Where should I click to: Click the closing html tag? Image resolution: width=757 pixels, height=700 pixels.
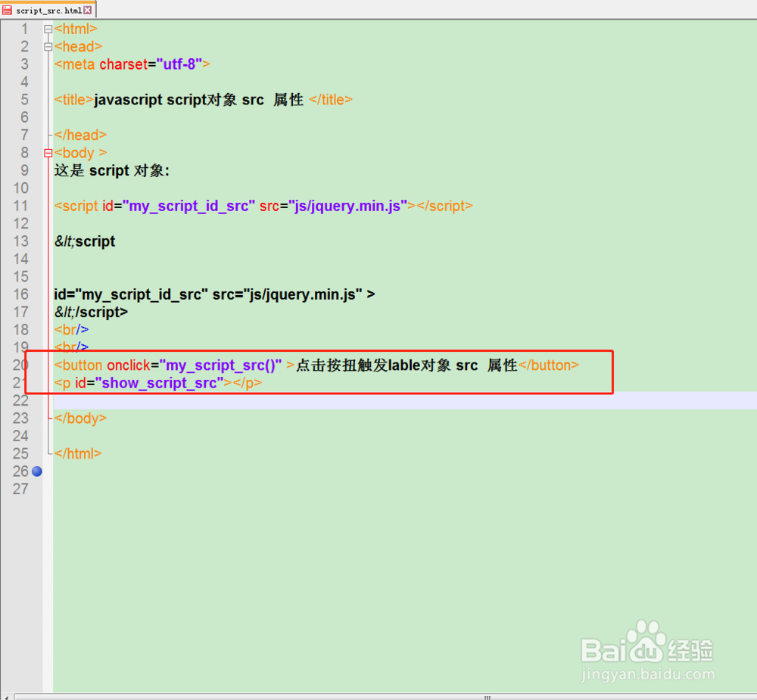pyautogui.click(x=78, y=454)
